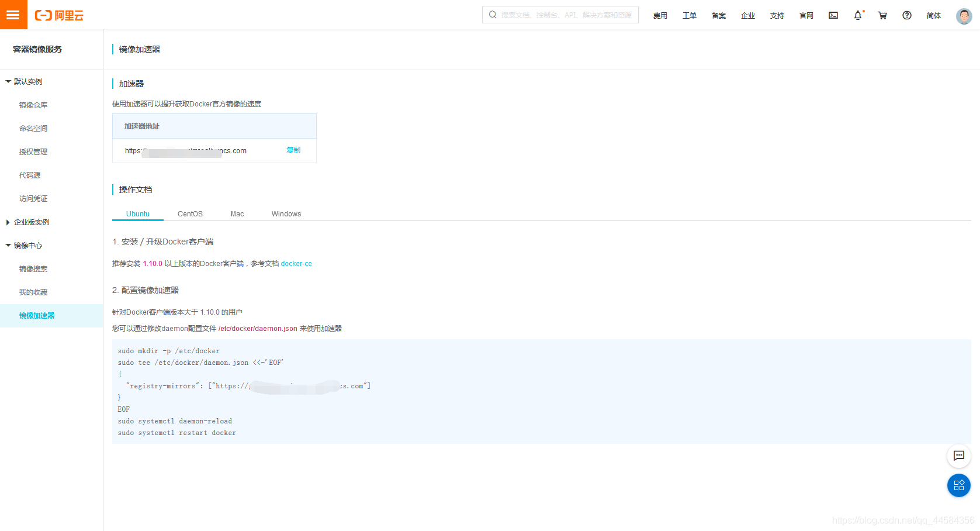Open 授权管理 in sidebar
The width and height of the screenshot is (980, 531).
point(33,152)
